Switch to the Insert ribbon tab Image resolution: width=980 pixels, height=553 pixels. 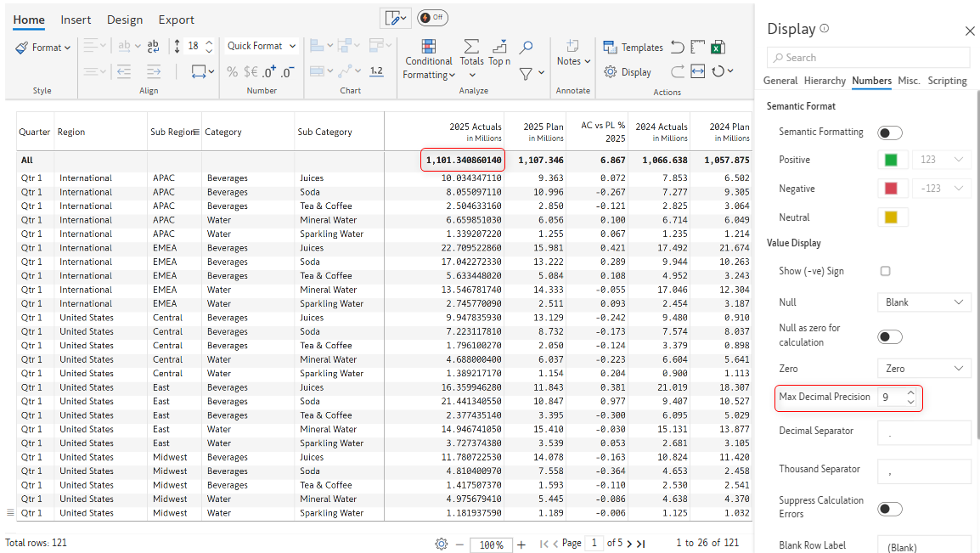point(76,20)
